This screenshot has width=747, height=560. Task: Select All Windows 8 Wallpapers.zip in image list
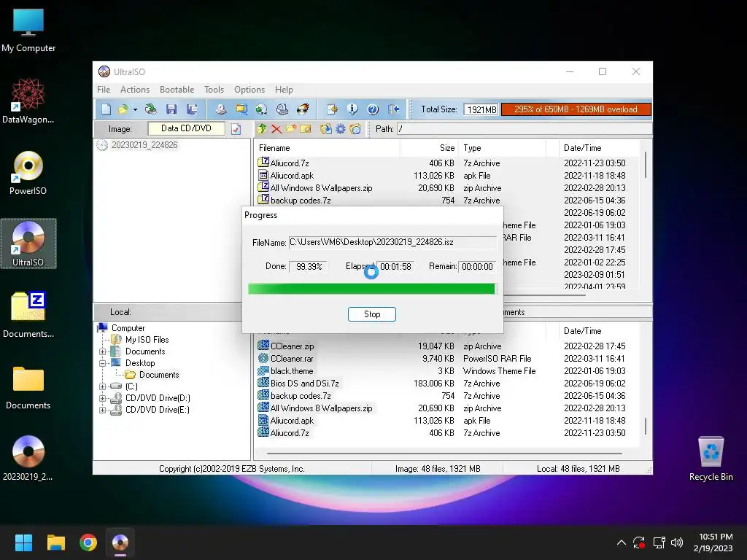click(x=321, y=188)
